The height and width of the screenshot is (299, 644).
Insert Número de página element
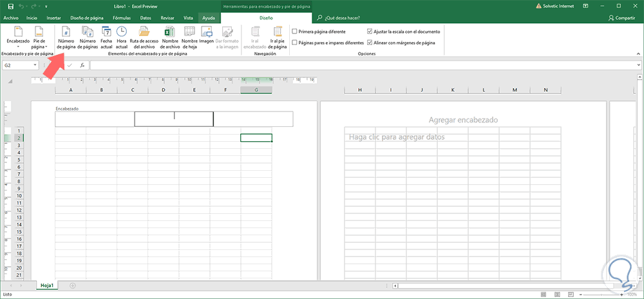(66, 38)
